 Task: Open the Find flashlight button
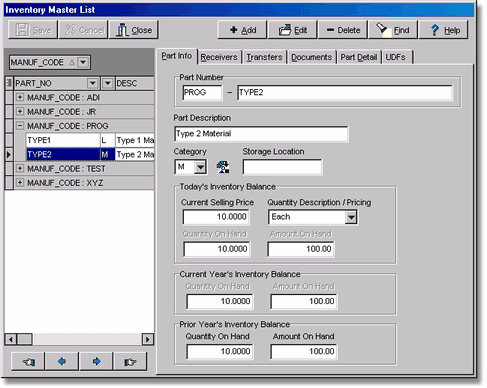[393, 30]
